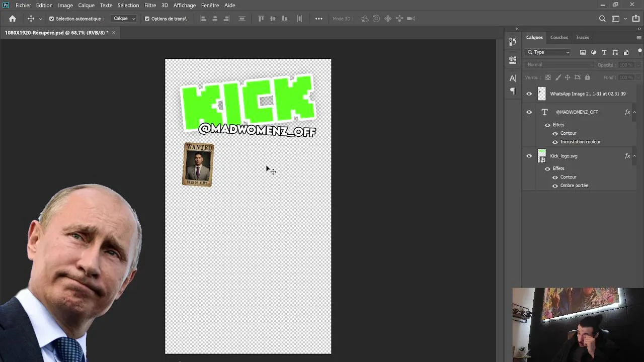The width and height of the screenshot is (644, 362).
Task: Collapse effects of Kick_logo.svg layer
Action: 634,156
